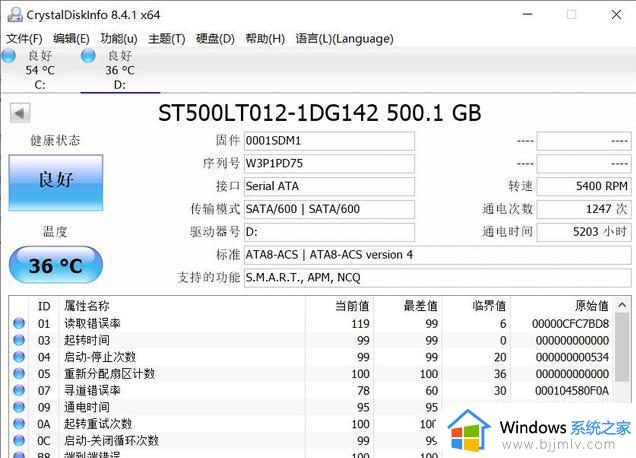The height and width of the screenshot is (458, 636).
Task: Click the 序列号 field showing W3P1PD75
Action: pyautogui.click(x=329, y=164)
